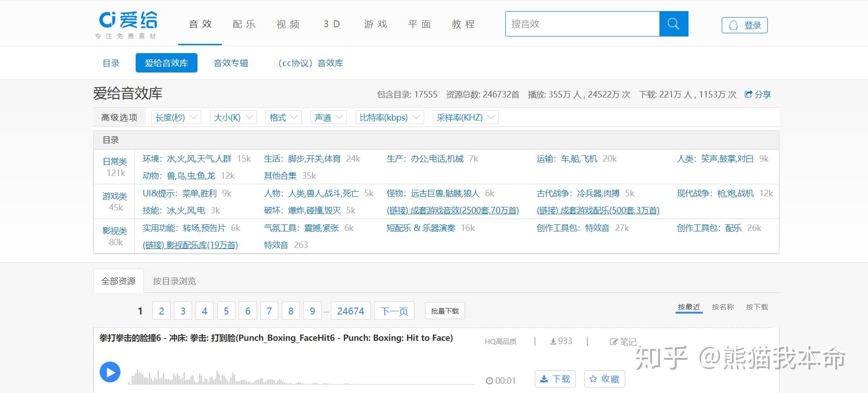Play the Punch Boxing FaceHit6 sound
The image size is (868, 393).
coord(110,372)
